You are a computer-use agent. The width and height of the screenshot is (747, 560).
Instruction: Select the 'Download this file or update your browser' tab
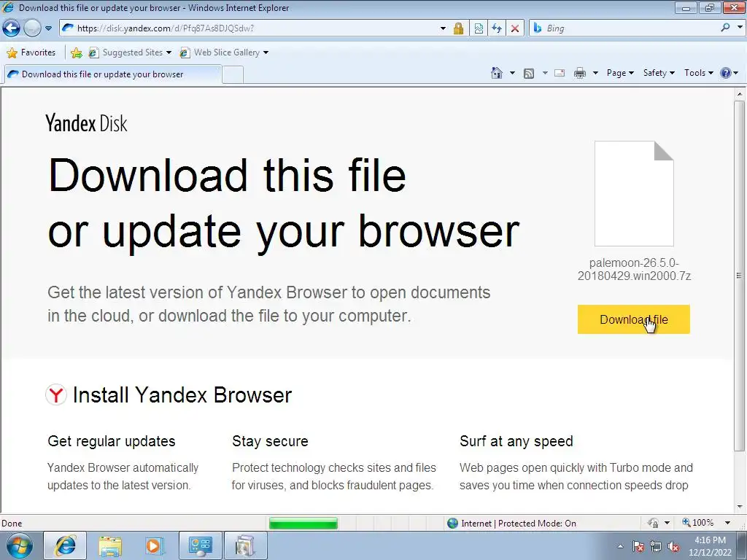[x=112, y=74]
